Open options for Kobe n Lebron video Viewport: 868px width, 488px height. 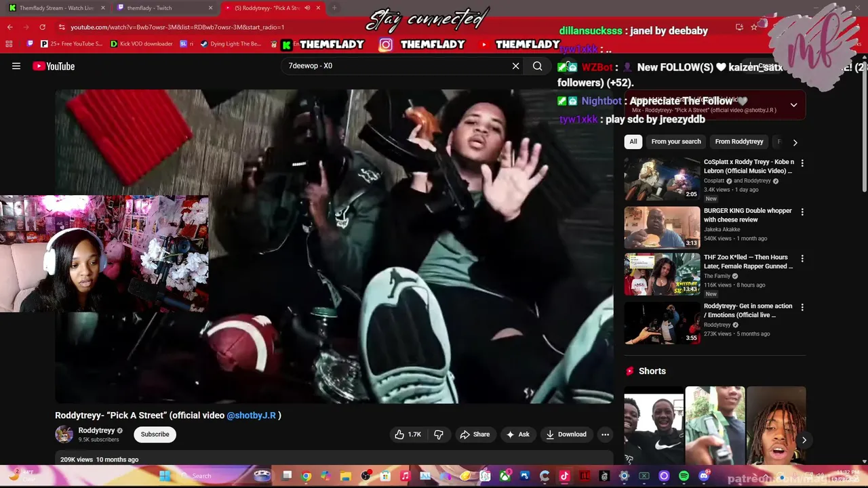pyautogui.click(x=802, y=163)
